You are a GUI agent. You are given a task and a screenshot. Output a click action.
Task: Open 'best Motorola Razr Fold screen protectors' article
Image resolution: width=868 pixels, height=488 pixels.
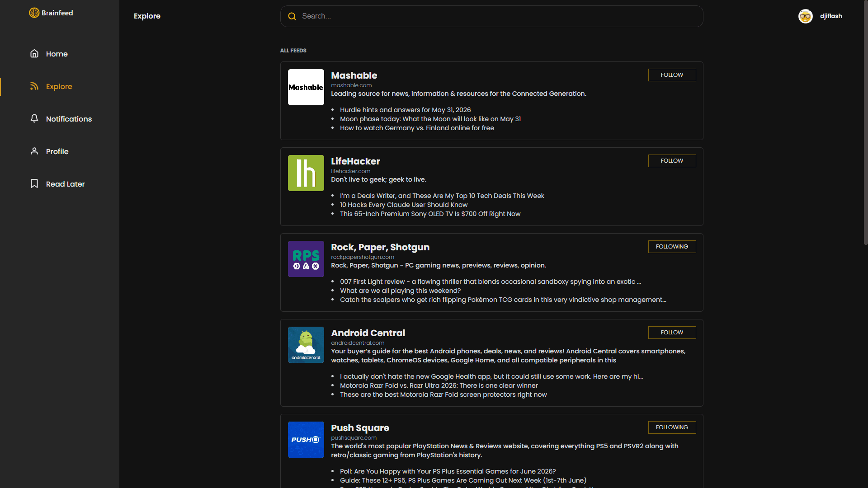click(443, 394)
